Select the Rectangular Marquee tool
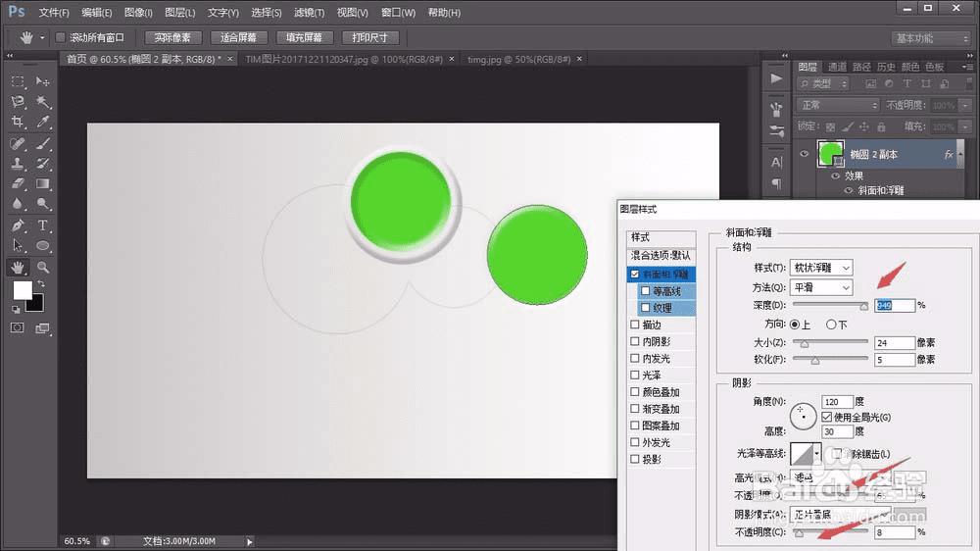This screenshot has height=551, width=980. (x=18, y=81)
